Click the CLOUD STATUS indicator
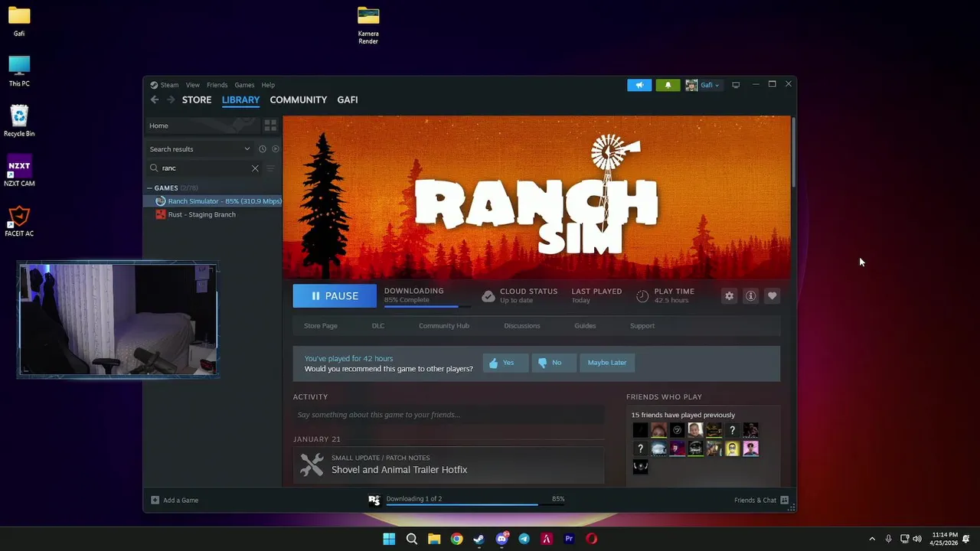The width and height of the screenshot is (980, 551). point(519,296)
